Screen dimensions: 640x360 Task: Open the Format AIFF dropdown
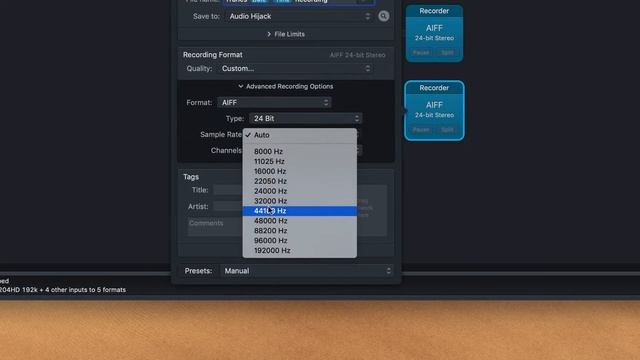[274, 102]
